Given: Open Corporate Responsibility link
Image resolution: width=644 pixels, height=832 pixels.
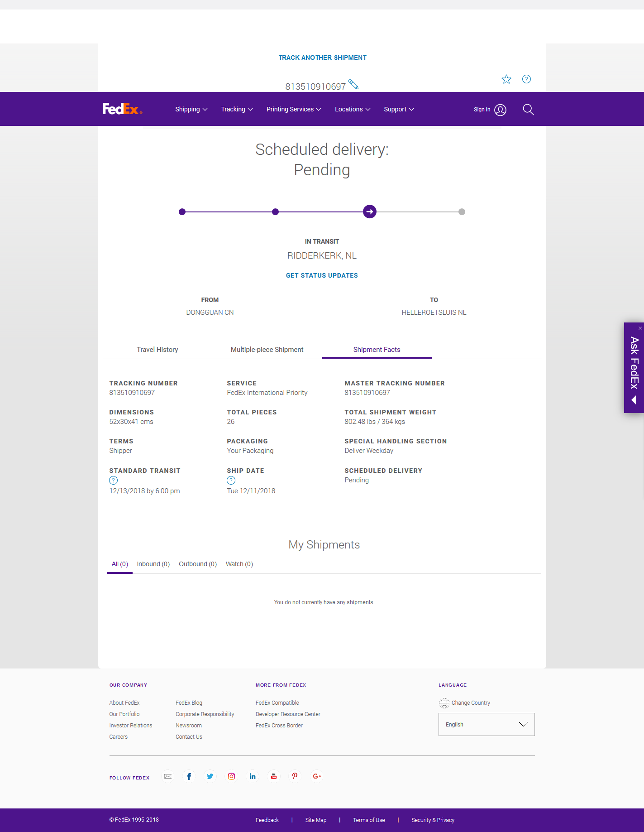Looking at the screenshot, I should [x=205, y=714].
